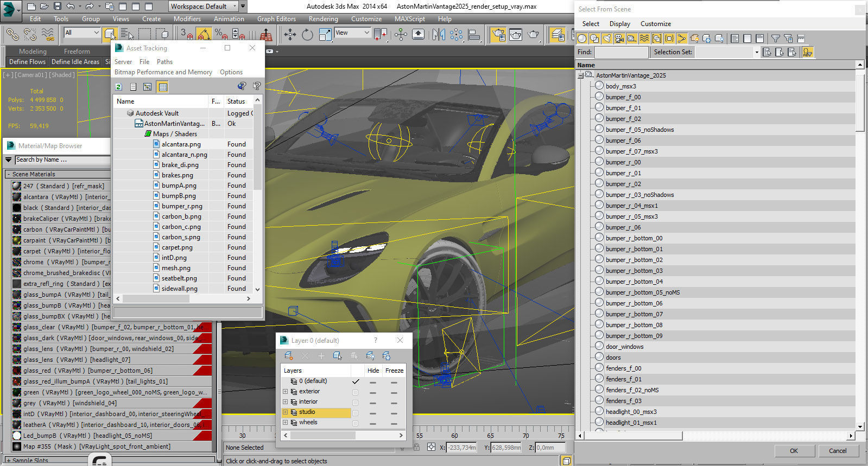
Task: Click the Open File folder icon
Action: (44, 7)
